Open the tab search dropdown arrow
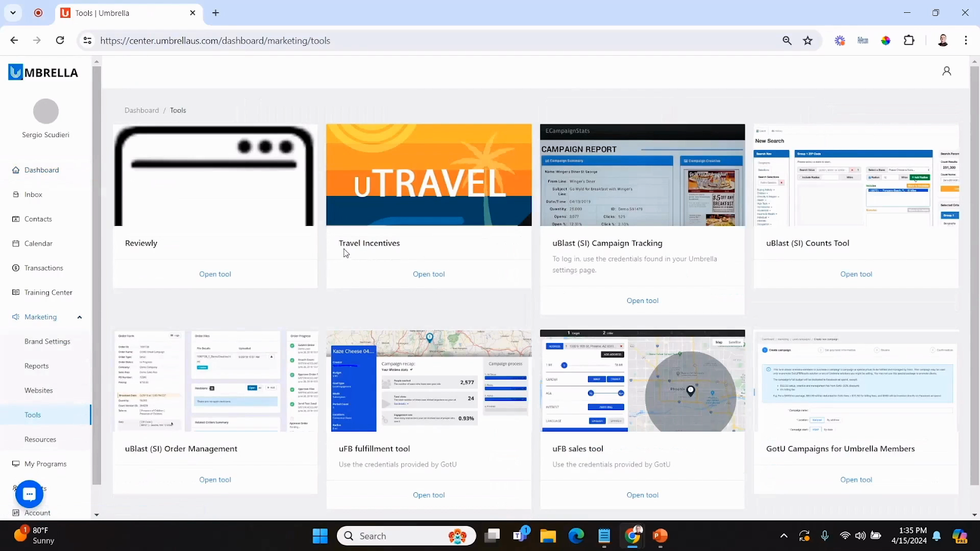The image size is (980, 551). (13, 13)
